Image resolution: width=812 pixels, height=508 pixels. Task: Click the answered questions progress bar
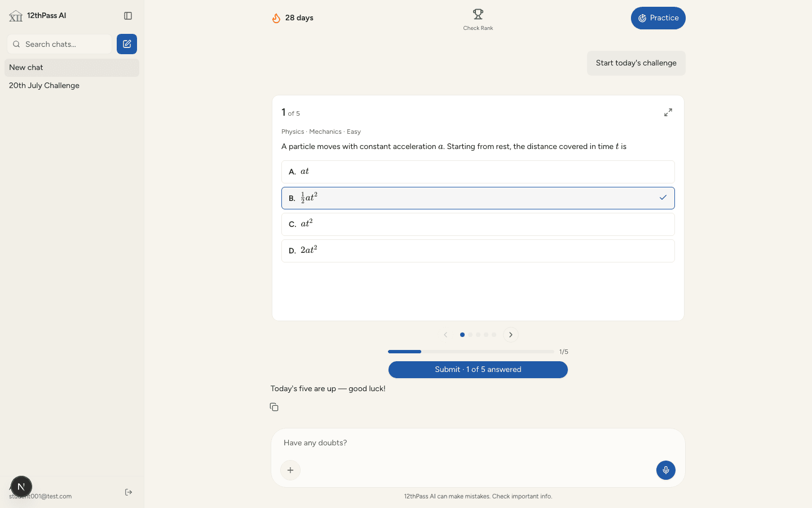point(471,352)
